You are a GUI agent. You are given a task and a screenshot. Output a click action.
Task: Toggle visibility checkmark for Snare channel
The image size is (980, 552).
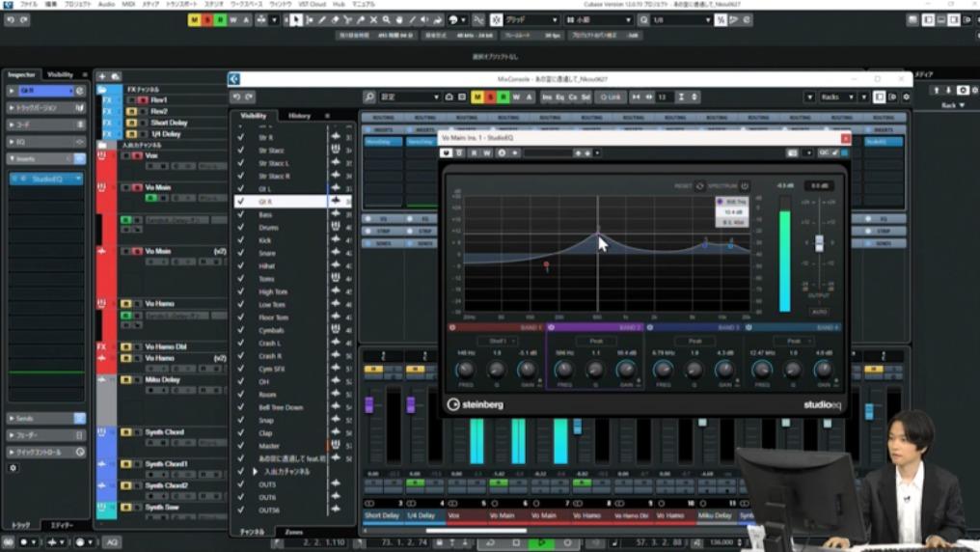[241, 254]
